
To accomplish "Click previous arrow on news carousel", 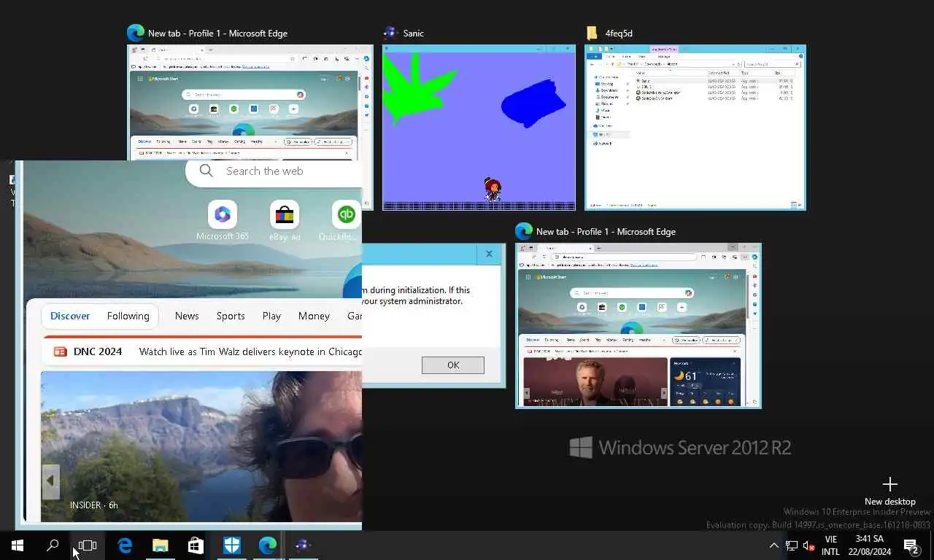I will coord(50,481).
